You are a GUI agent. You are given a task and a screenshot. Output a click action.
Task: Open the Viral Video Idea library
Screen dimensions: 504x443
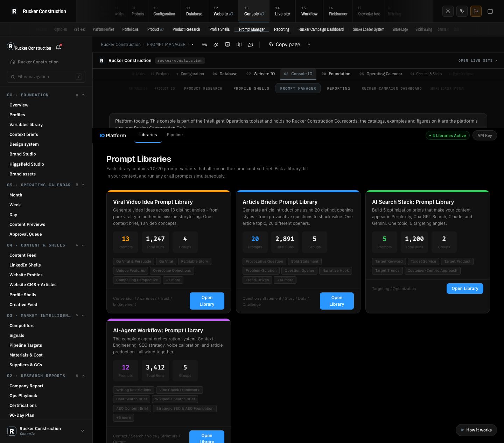(207, 301)
